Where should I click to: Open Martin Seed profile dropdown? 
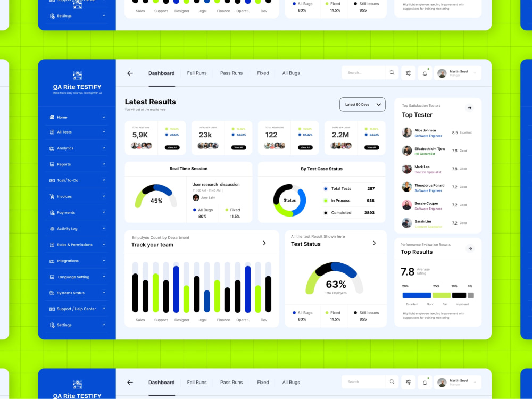[x=458, y=73]
